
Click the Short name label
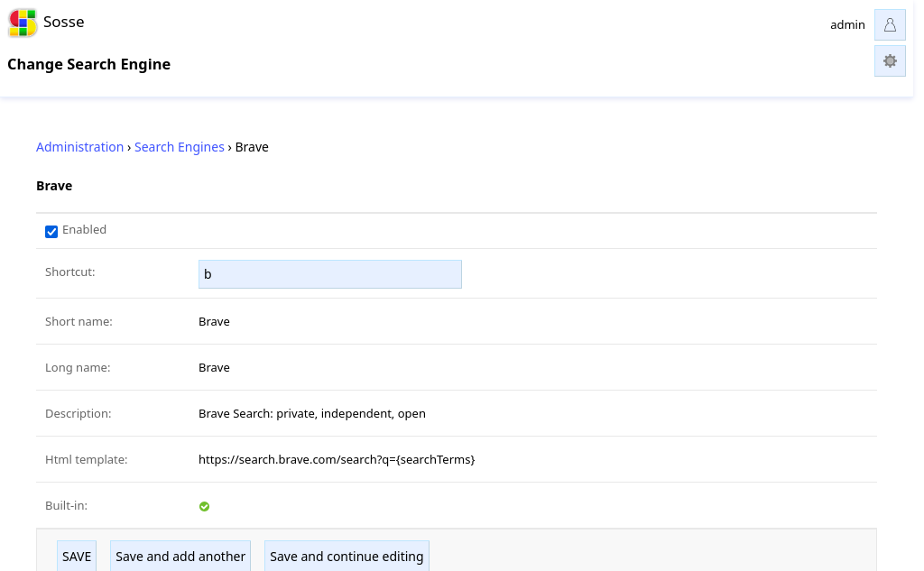[x=79, y=322]
